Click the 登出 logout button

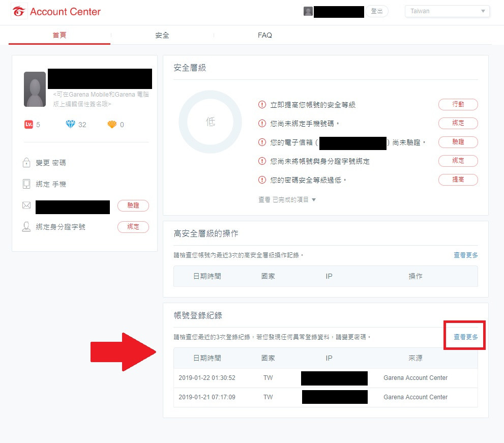click(x=377, y=11)
